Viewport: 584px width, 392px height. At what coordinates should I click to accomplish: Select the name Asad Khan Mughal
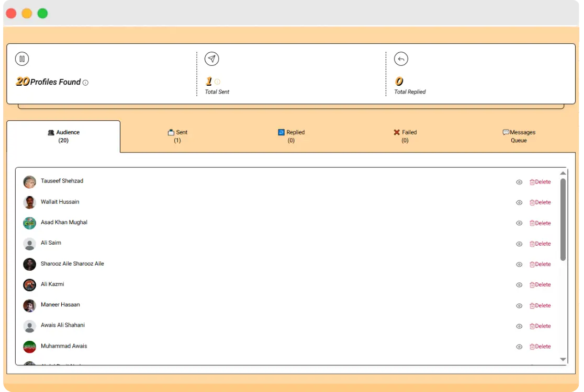(x=64, y=222)
